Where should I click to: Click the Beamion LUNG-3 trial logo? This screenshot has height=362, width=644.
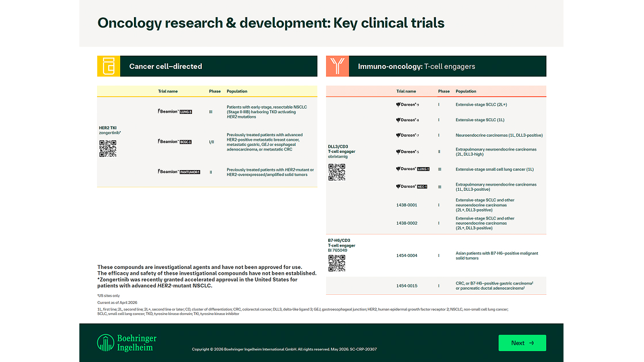tap(175, 111)
